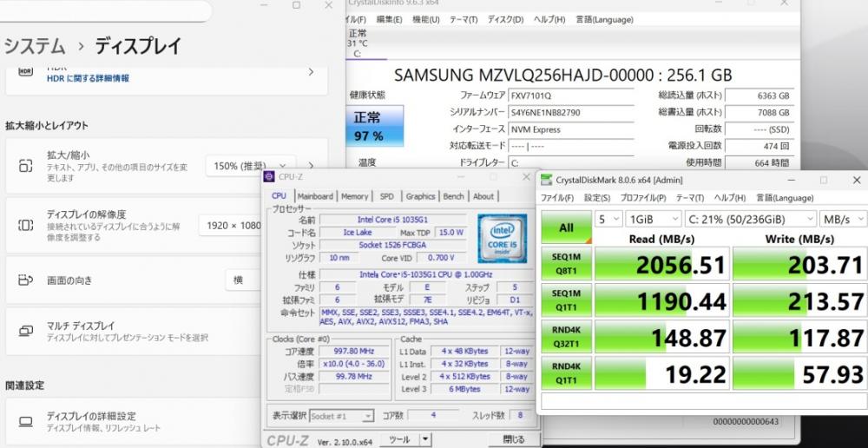Screen dimensions: 868x448
Task: Expand the HDR settings chevron
Action: pos(311,72)
